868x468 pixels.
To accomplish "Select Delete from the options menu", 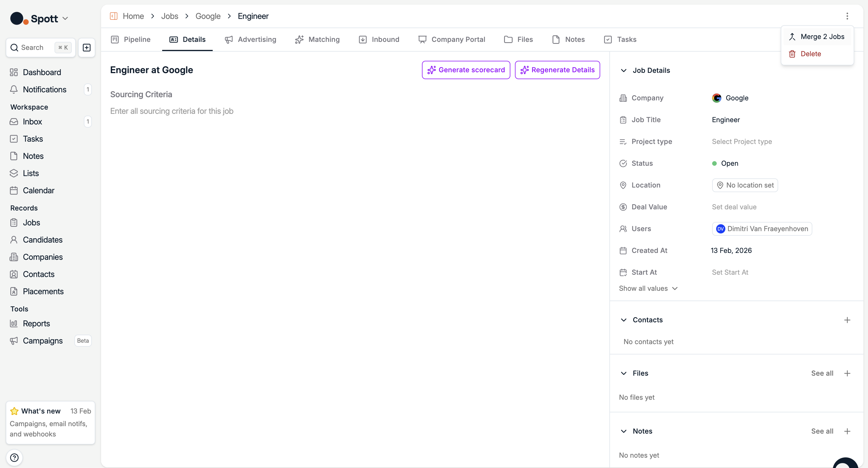I will click(x=817, y=54).
